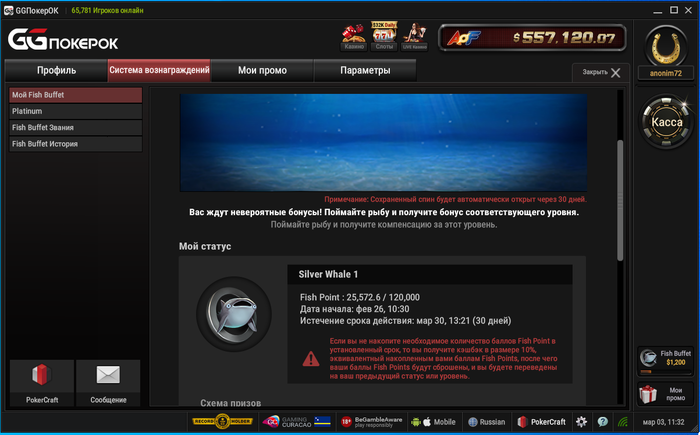The image size is (700, 435).
Task: Click the Мой статус heading
Action: click(x=205, y=246)
